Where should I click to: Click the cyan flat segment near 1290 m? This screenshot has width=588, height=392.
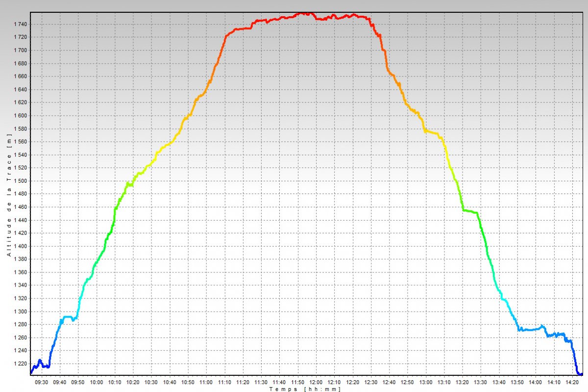(x=68, y=317)
